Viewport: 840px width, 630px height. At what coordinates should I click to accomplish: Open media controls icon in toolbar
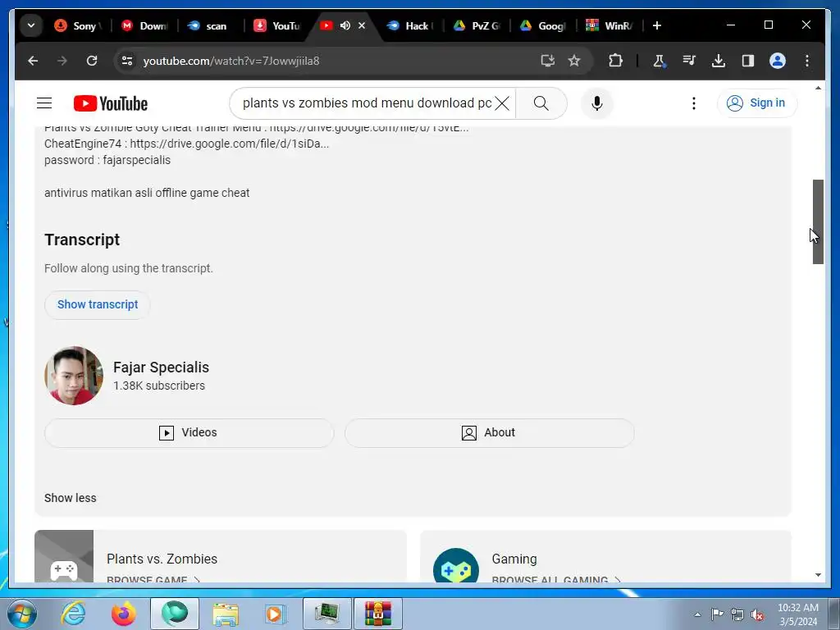pos(689,61)
